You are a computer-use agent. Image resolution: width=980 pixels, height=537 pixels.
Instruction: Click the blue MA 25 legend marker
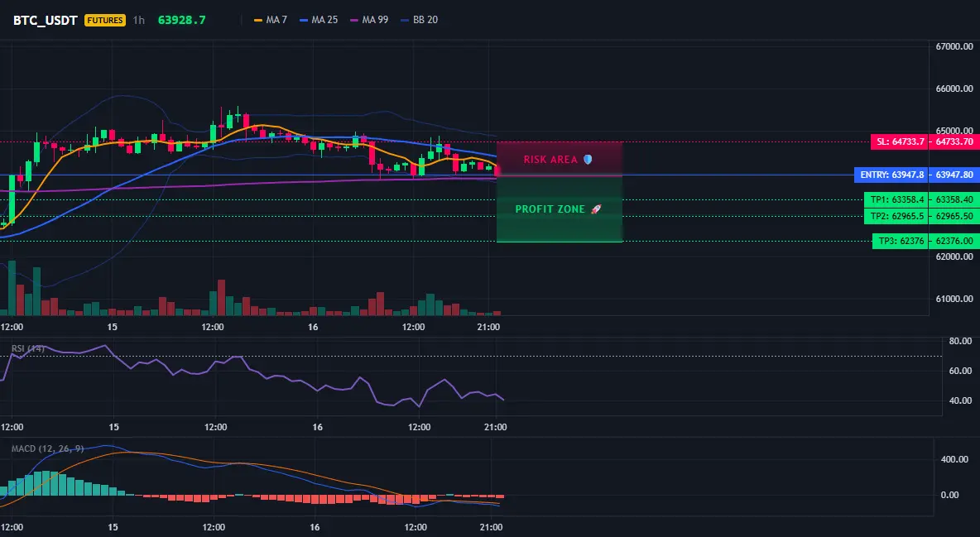click(304, 20)
